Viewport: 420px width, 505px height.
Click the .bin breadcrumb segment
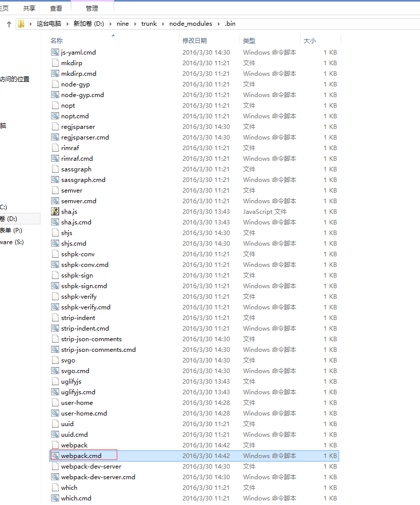pos(230,24)
